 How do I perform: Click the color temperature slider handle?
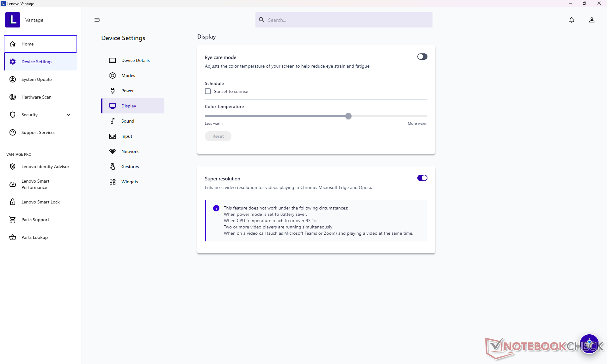pyautogui.click(x=348, y=116)
